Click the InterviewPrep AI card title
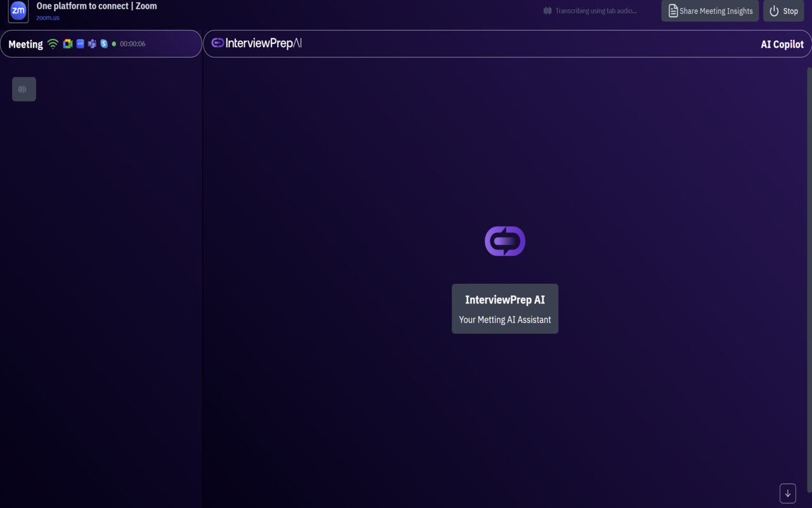The width and height of the screenshot is (812, 508). click(505, 300)
